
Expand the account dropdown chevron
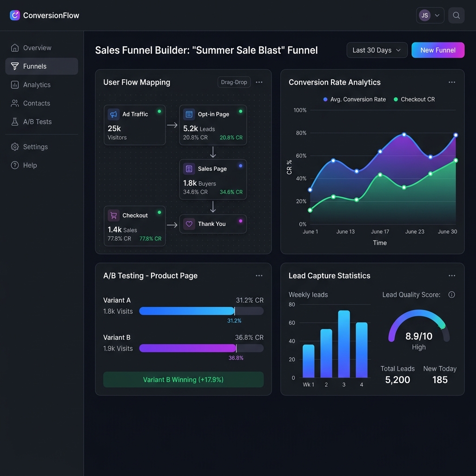click(x=437, y=15)
